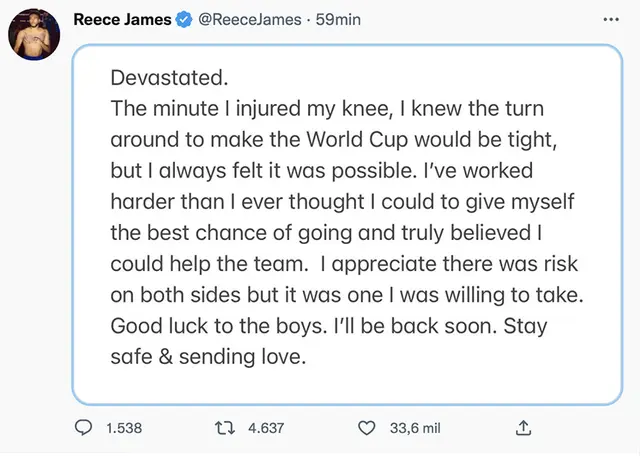The height and width of the screenshot is (456, 640).
Task: Click the retweet arrows icon
Action: [x=226, y=428]
